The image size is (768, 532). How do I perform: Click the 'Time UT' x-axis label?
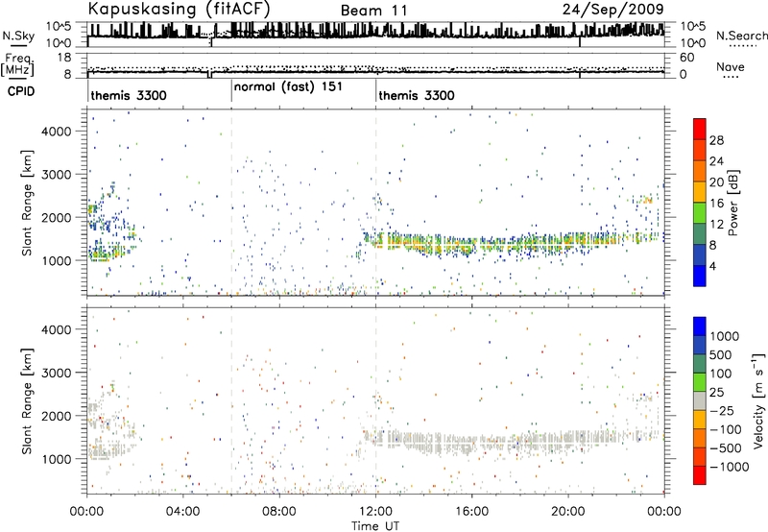point(375,525)
